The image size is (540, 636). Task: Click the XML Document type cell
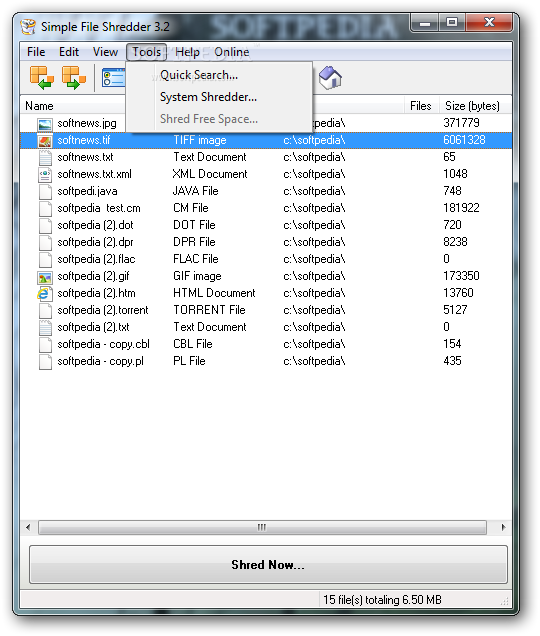click(210, 174)
